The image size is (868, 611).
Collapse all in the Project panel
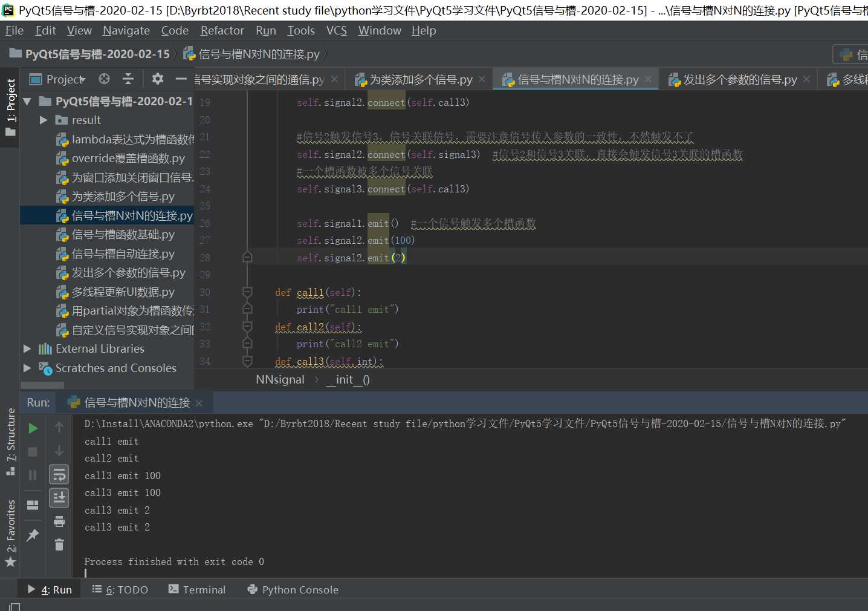pos(128,79)
